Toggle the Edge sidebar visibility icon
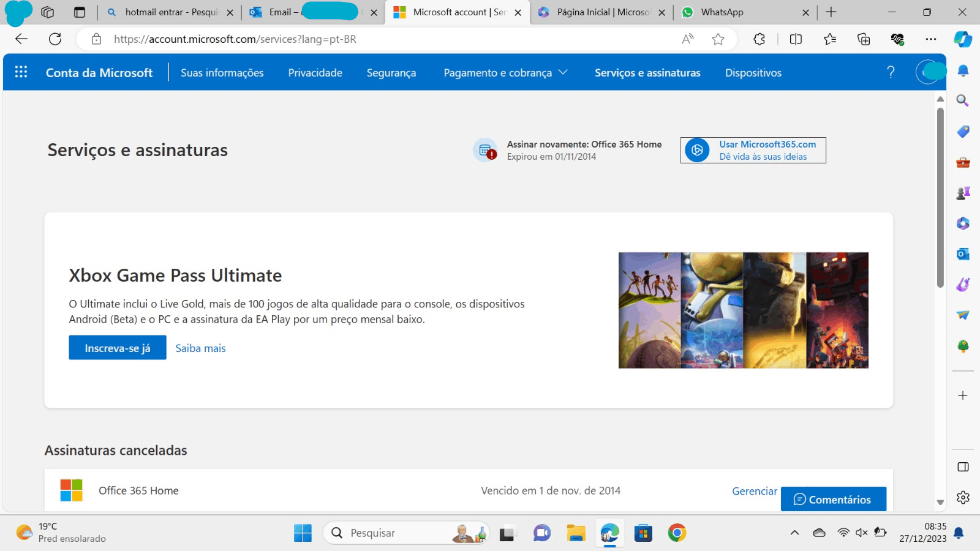 coord(963,467)
